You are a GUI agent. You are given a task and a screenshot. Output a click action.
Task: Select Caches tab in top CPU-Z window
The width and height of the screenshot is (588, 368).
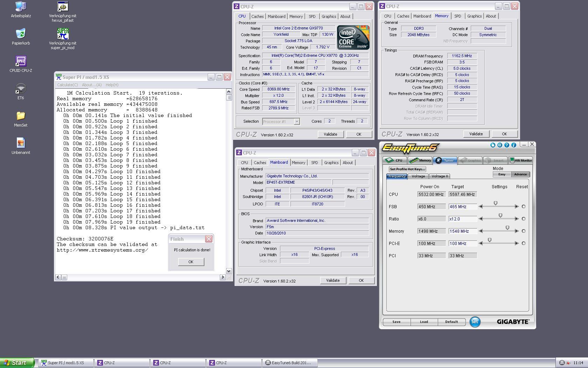pyautogui.click(x=257, y=16)
